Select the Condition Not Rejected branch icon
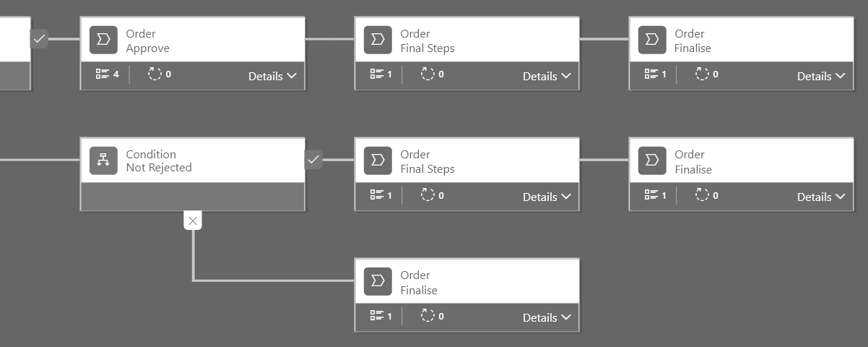The image size is (868, 347). click(x=103, y=160)
